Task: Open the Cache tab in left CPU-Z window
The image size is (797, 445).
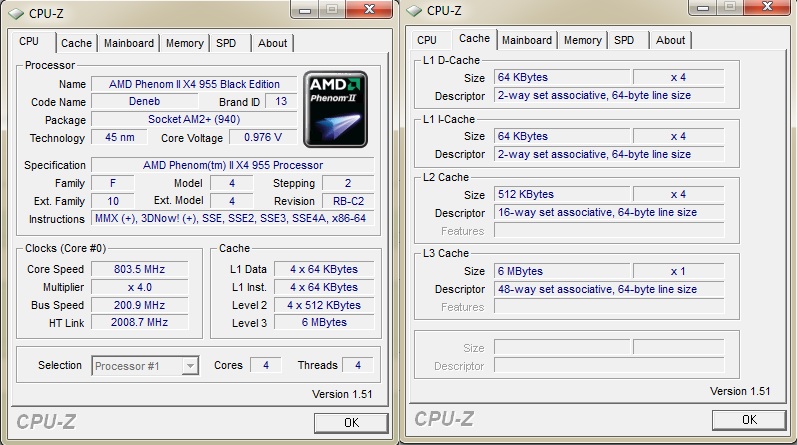Action: (x=76, y=43)
